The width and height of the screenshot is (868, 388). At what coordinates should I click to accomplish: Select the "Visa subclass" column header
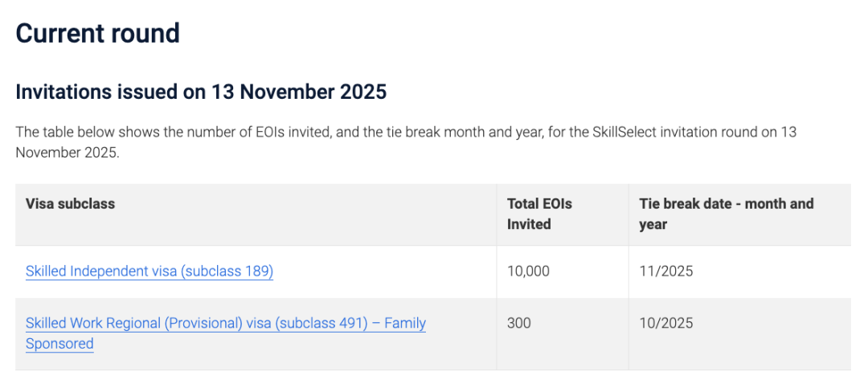(71, 204)
